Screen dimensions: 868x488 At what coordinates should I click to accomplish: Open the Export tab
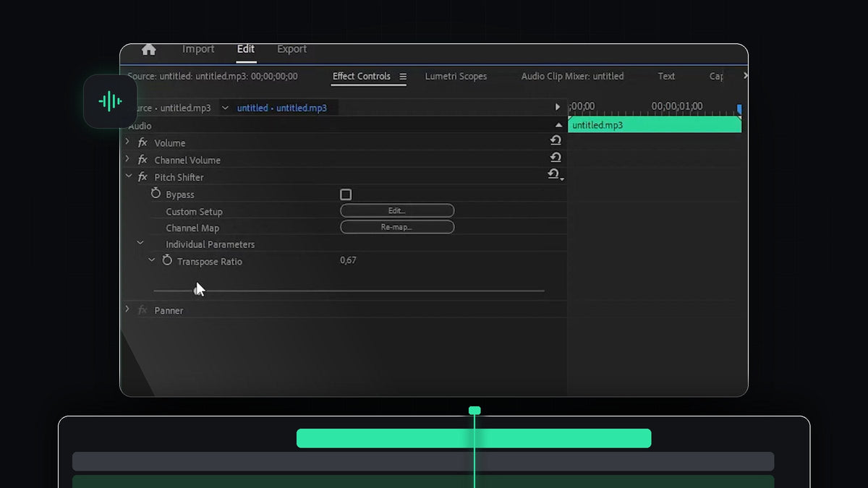pyautogui.click(x=292, y=49)
